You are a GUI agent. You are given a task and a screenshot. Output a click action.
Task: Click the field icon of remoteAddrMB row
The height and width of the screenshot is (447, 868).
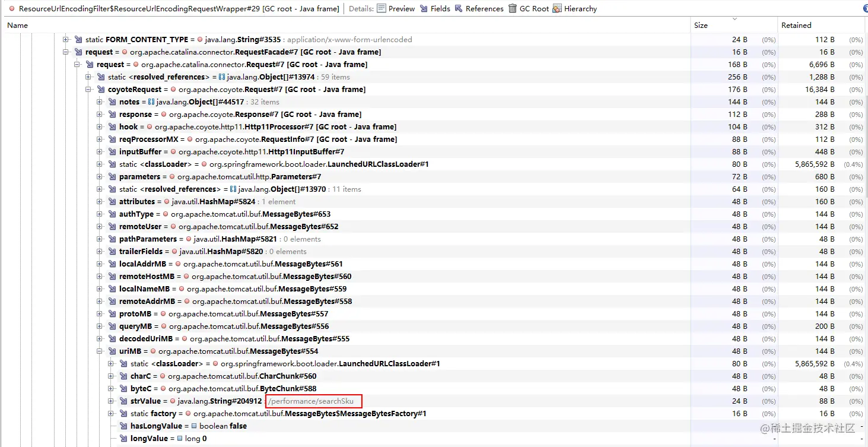click(112, 302)
